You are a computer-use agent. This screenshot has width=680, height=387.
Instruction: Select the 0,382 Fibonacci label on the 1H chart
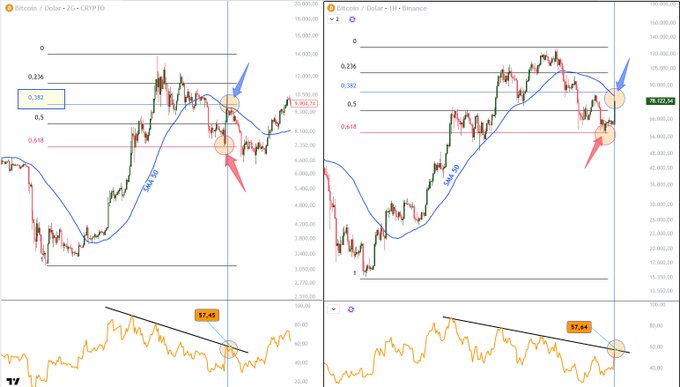pos(348,85)
